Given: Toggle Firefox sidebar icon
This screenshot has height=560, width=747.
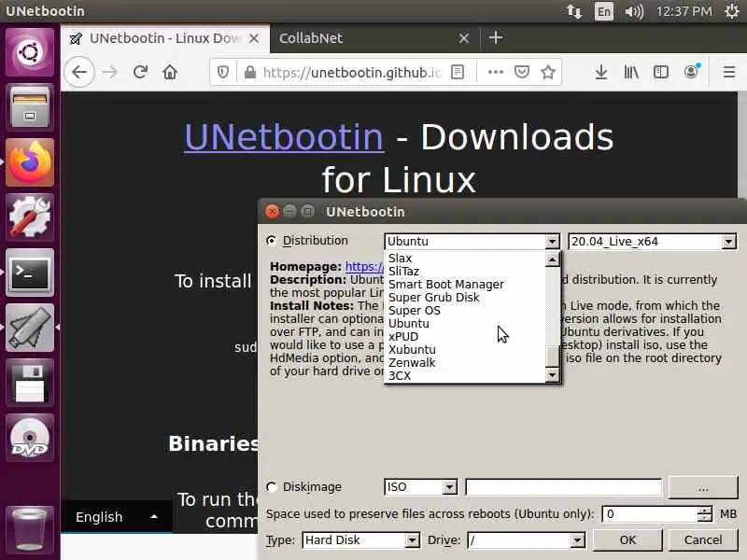Looking at the screenshot, I should click(661, 73).
